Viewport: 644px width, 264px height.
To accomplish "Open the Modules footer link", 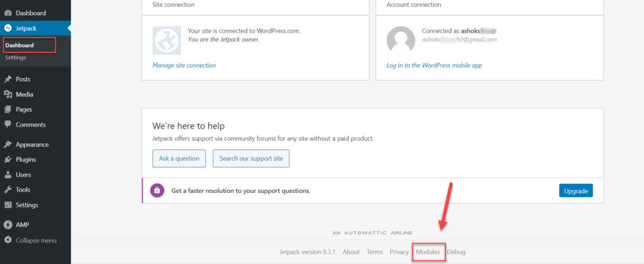I will (428, 251).
